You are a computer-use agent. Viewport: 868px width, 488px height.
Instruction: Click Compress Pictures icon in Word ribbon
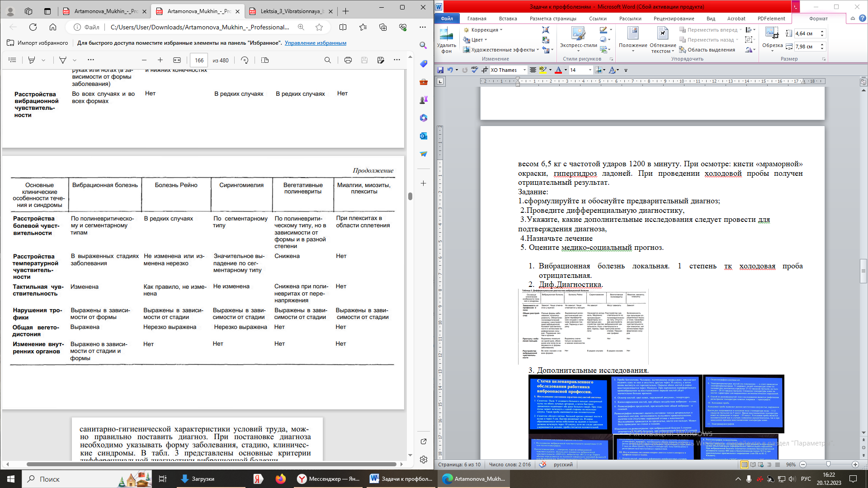tap(546, 30)
